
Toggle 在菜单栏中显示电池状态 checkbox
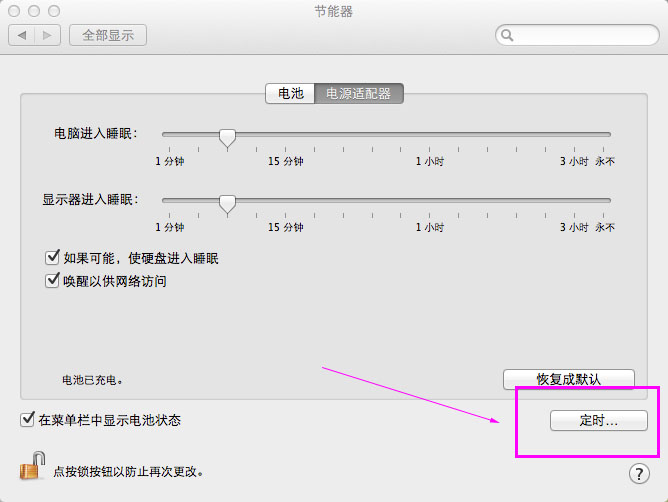click(27, 419)
